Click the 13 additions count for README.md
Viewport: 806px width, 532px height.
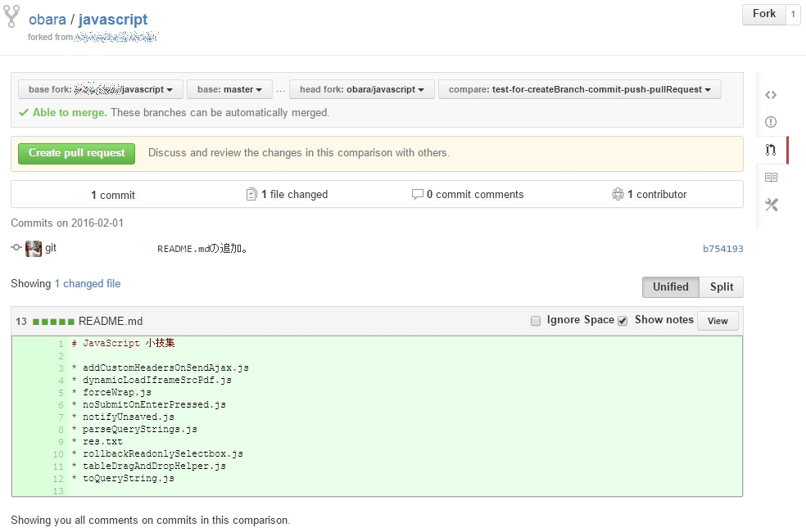coord(21,322)
